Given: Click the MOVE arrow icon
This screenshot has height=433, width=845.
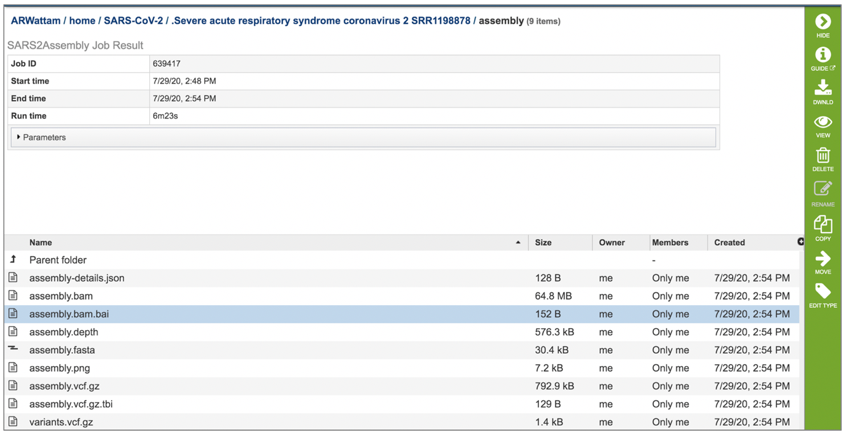Looking at the screenshot, I should coord(822,258).
